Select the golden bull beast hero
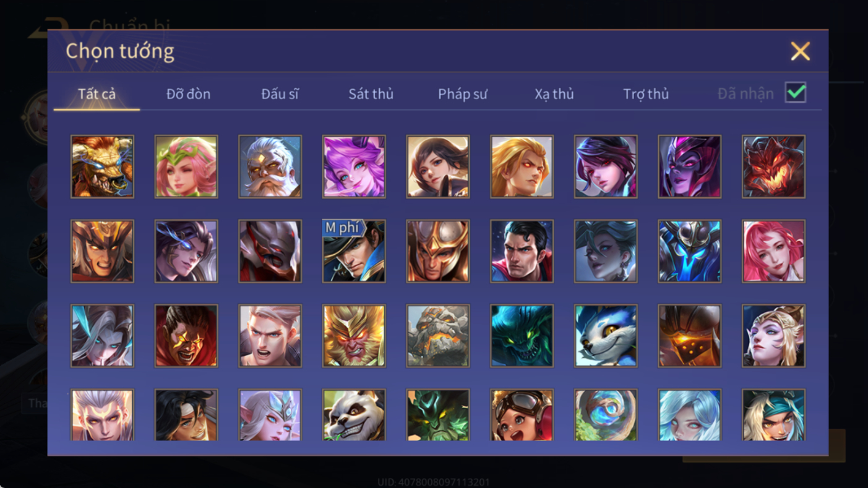This screenshot has height=488, width=868. coord(102,167)
